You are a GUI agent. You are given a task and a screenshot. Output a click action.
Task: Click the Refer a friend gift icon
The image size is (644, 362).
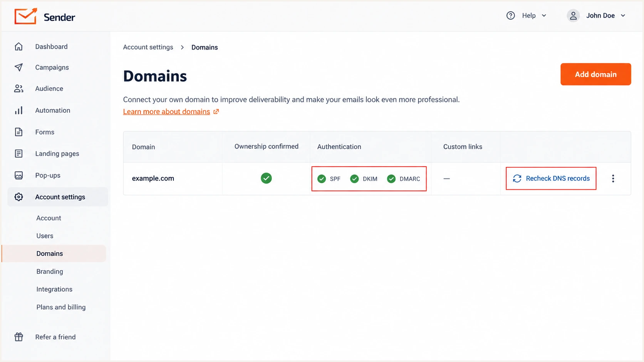18,337
